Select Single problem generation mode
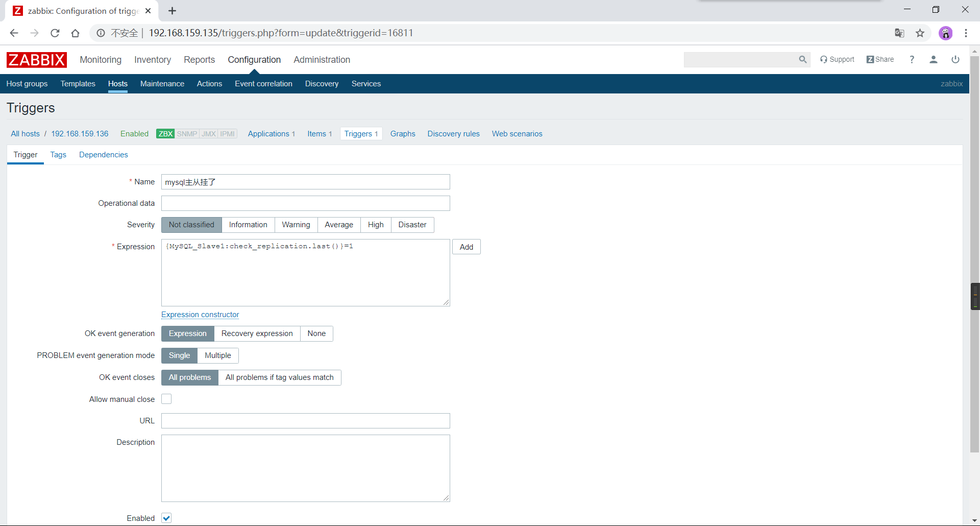This screenshot has width=980, height=526. pyautogui.click(x=179, y=355)
